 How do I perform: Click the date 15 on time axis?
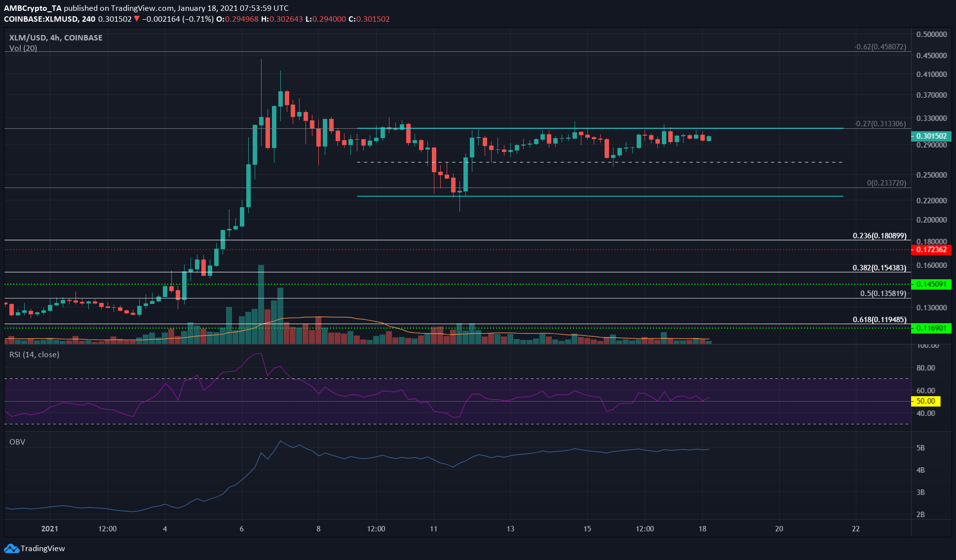(x=587, y=528)
